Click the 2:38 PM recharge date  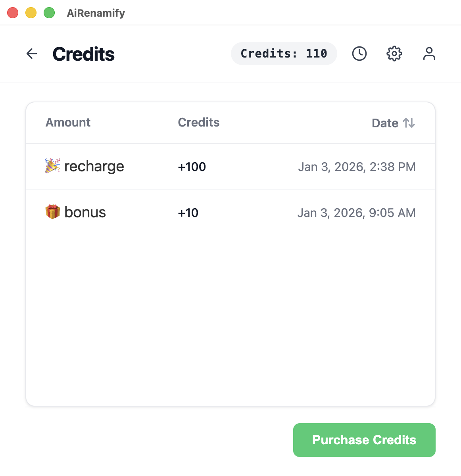pyautogui.click(x=357, y=167)
